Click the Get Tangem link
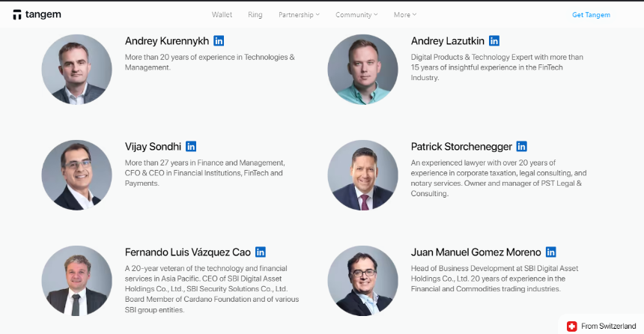Screen dimensions: 644x334 (x=591, y=15)
